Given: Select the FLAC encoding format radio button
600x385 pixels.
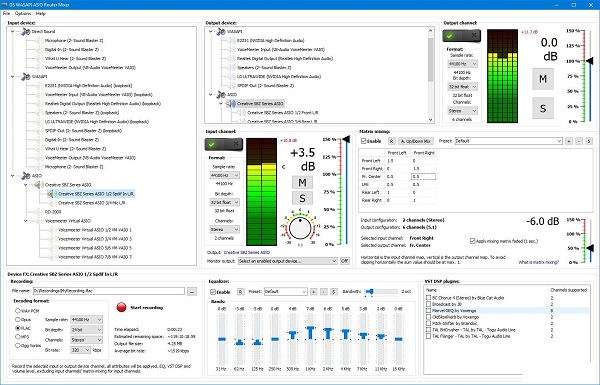Looking at the screenshot, I should (x=18, y=328).
